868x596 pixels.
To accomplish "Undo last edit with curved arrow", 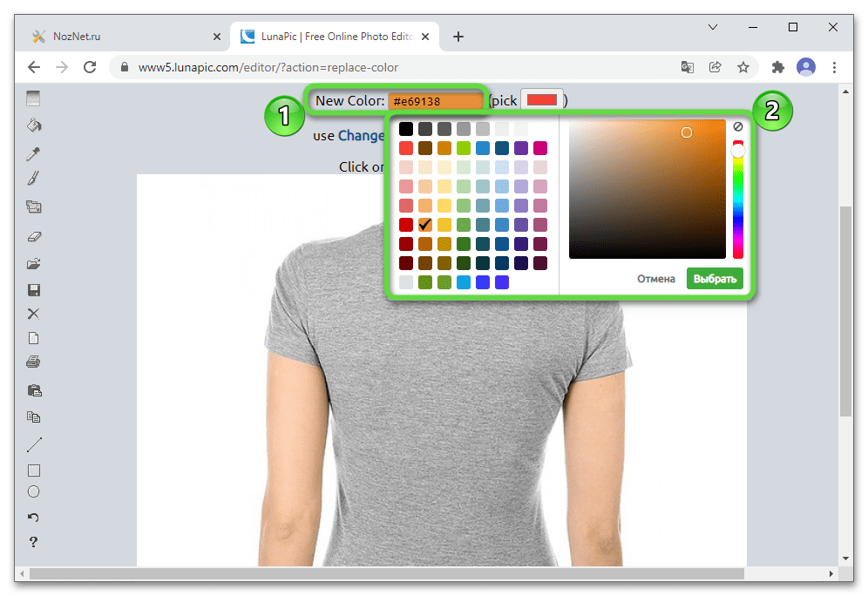I will [x=33, y=518].
